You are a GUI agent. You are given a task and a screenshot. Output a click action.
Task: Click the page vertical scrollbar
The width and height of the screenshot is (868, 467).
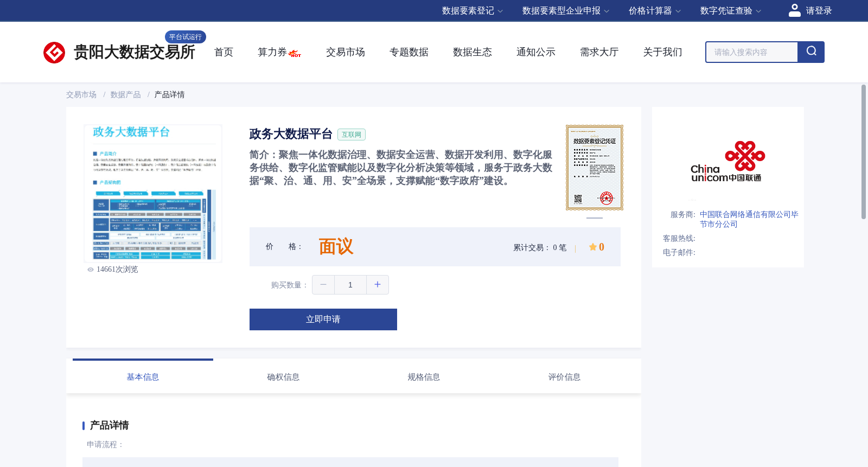(864, 152)
